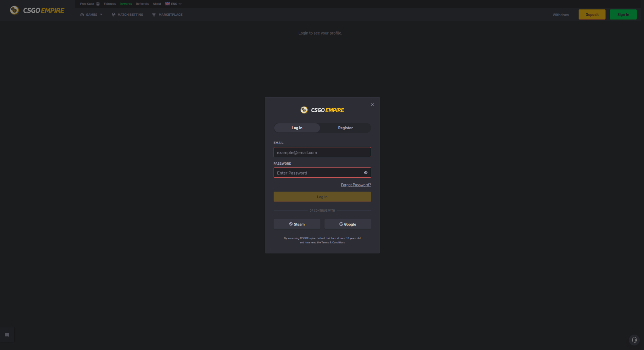Select the Log In tab
644x350 pixels.
click(x=297, y=128)
